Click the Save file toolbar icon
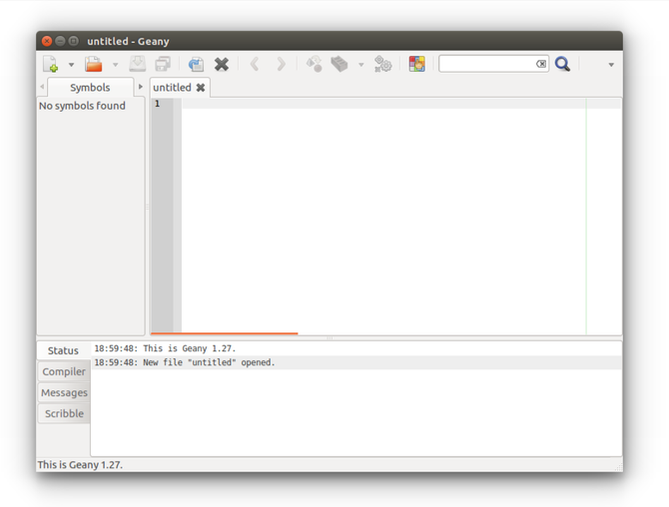 click(x=137, y=64)
